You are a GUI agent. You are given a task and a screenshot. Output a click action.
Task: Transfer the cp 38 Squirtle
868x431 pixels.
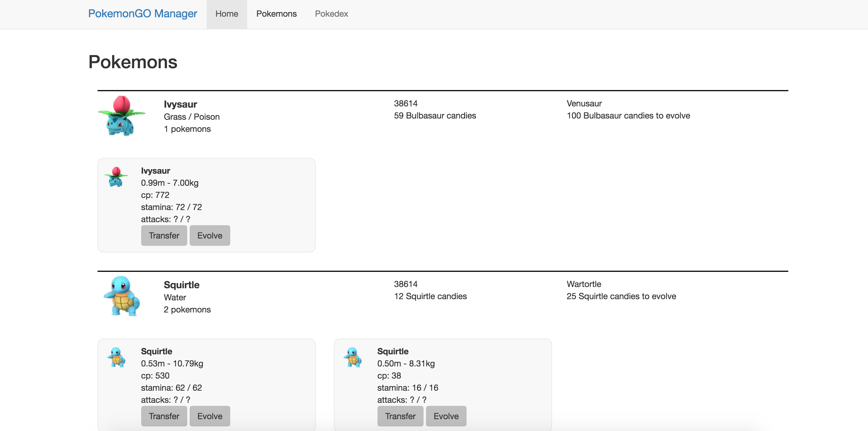[400, 416]
